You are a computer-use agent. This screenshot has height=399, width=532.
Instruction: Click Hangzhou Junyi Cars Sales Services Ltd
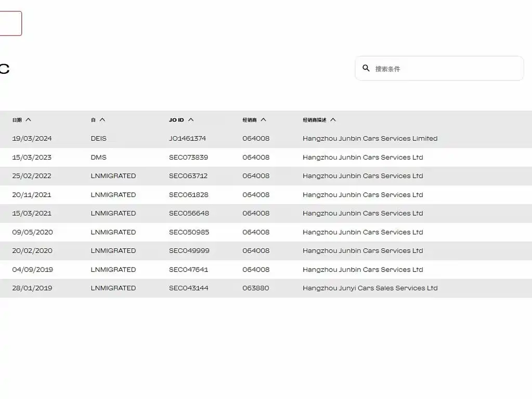[x=370, y=288]
